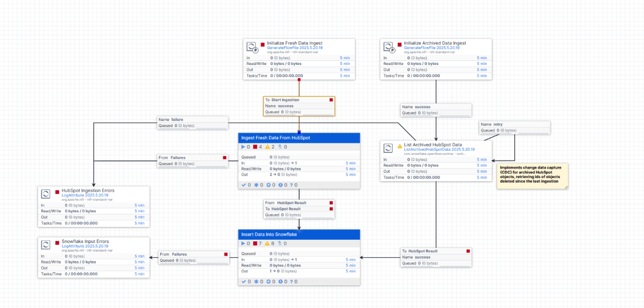Click the running count play icon in Ingest Fresh Data From HubSpot
644x308 pixels.
pos(243,147)
